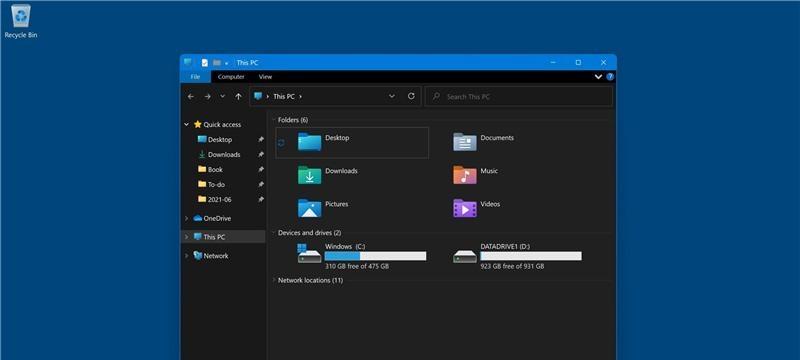This screenshot has height=360, width=800.
Task: Click the pin icon next to Book
Action: pyautogui.click(x=261, y=169)
